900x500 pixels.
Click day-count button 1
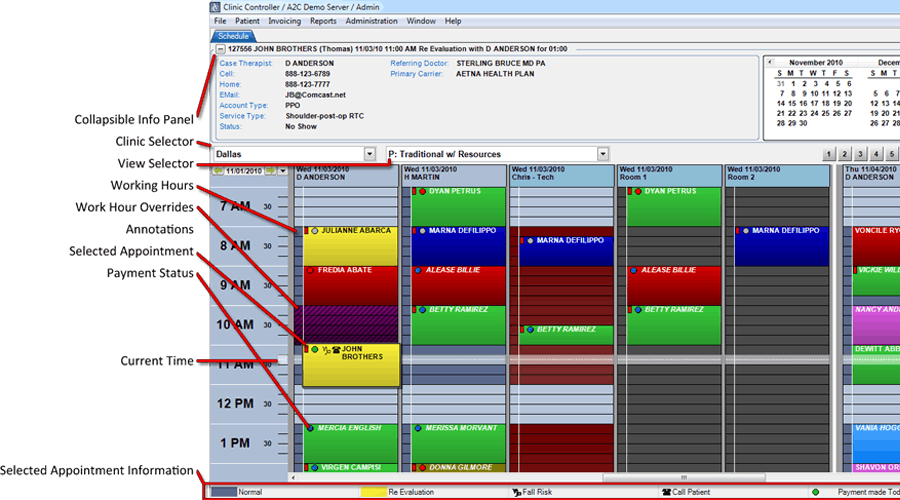pos(828,154)
